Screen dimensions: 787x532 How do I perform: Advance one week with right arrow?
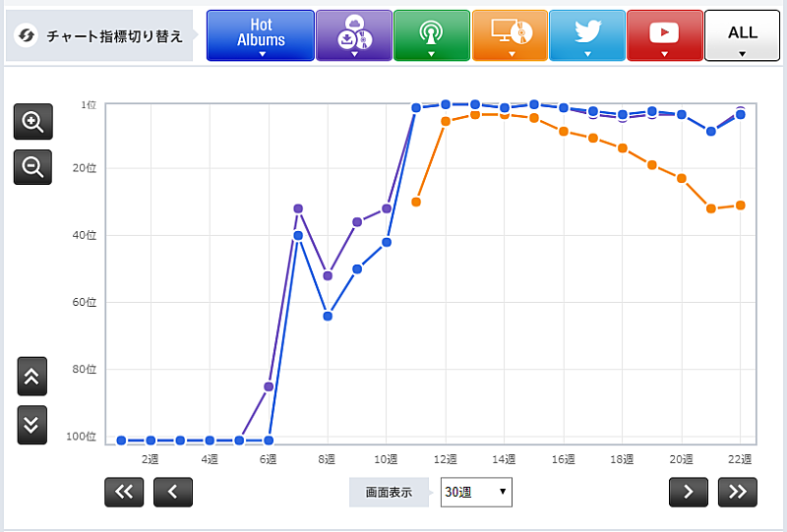tap(689, 492)
